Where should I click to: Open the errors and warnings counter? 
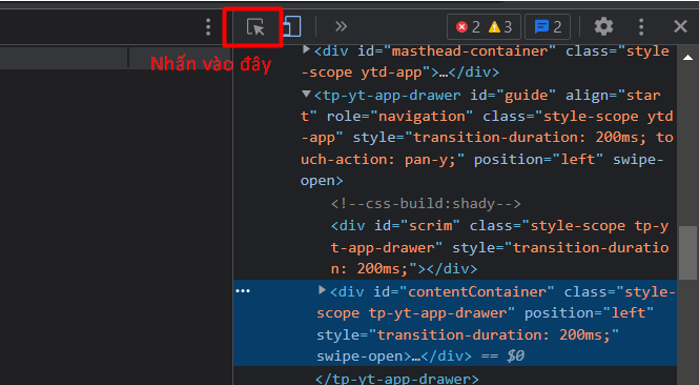point(484,27)
